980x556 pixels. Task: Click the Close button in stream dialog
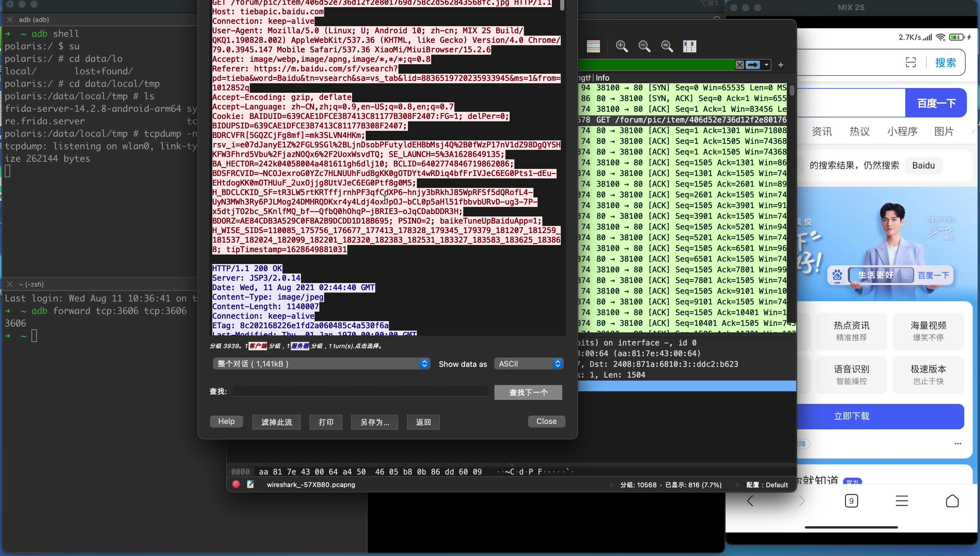546,421
